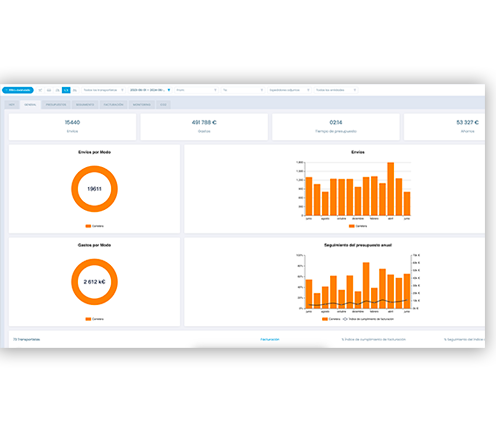Toggle Carretera legend under the Envíos bar chart
Image resolution: width=496 pixels, height=432 pixels.
tap(358, 226)
